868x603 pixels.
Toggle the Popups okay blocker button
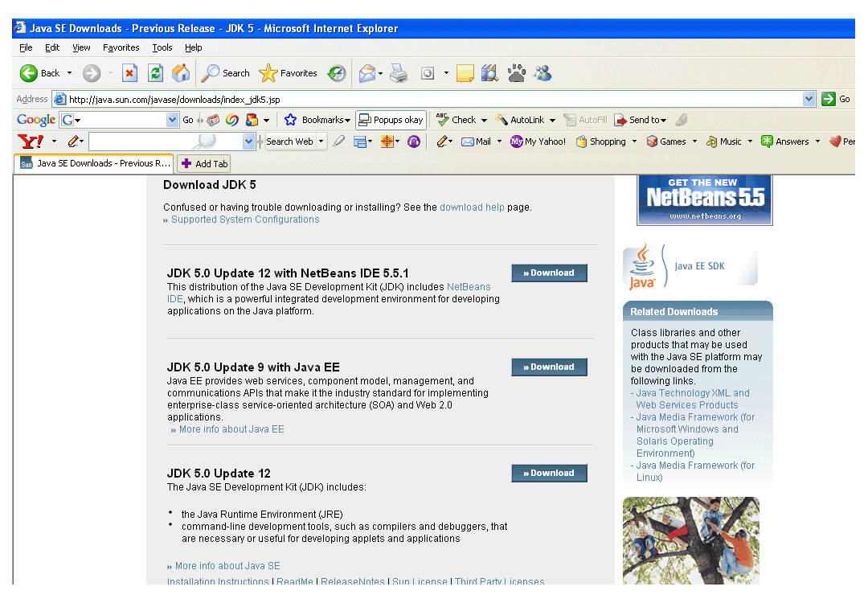coord(391,120)
